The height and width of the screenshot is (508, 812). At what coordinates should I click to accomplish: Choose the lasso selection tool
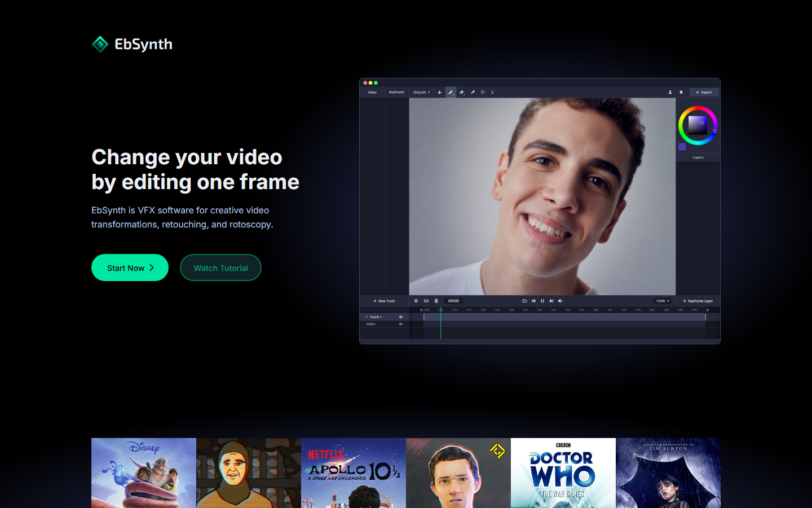[x=483, y=92]
